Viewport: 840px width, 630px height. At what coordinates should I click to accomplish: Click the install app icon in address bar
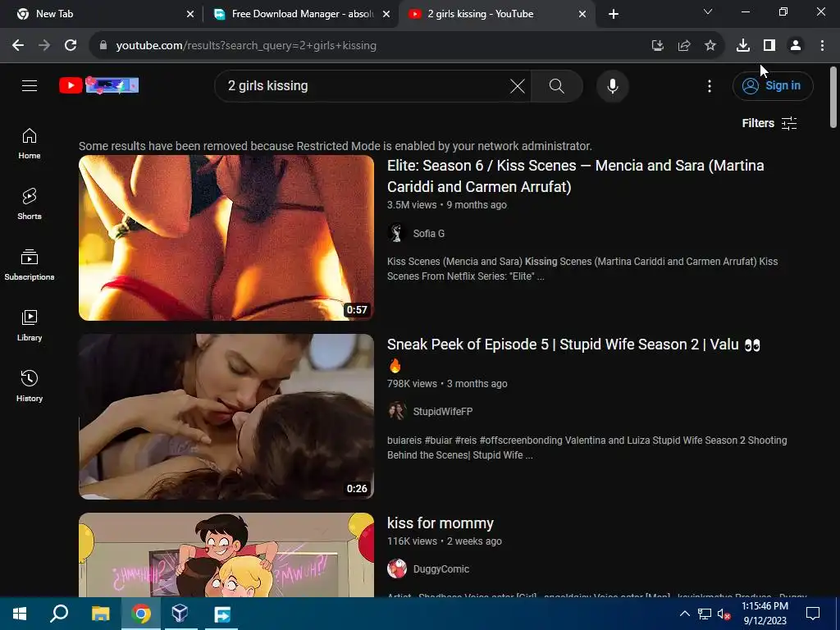[658, 46]
